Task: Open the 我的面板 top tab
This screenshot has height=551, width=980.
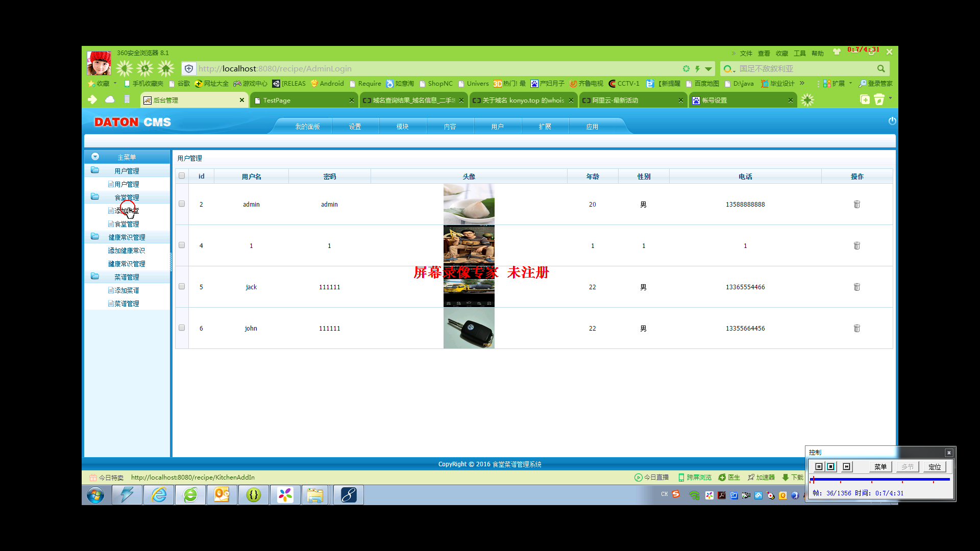Action: click(307, 127)
